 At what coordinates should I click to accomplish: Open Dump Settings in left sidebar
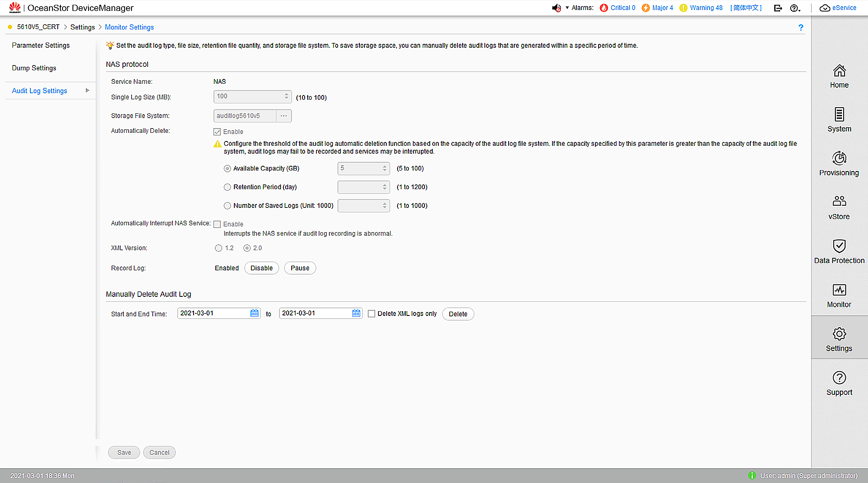34,68
